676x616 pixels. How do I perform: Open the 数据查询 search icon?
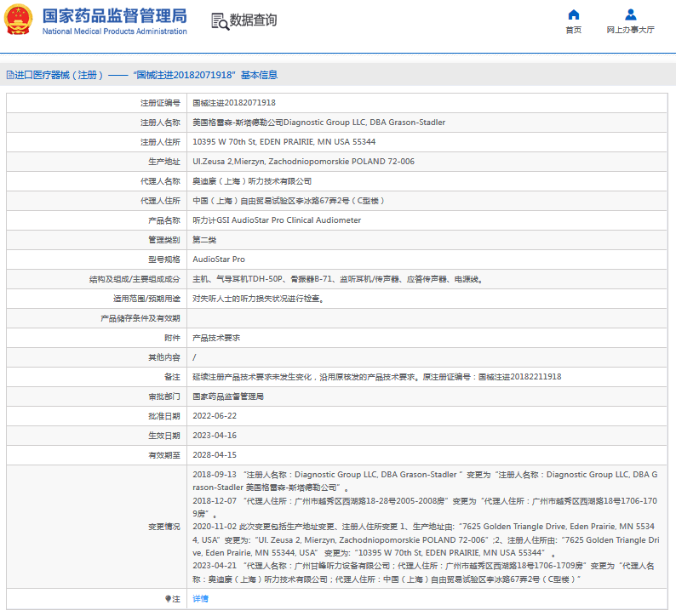pyautogui.click(x=220, y=21)
